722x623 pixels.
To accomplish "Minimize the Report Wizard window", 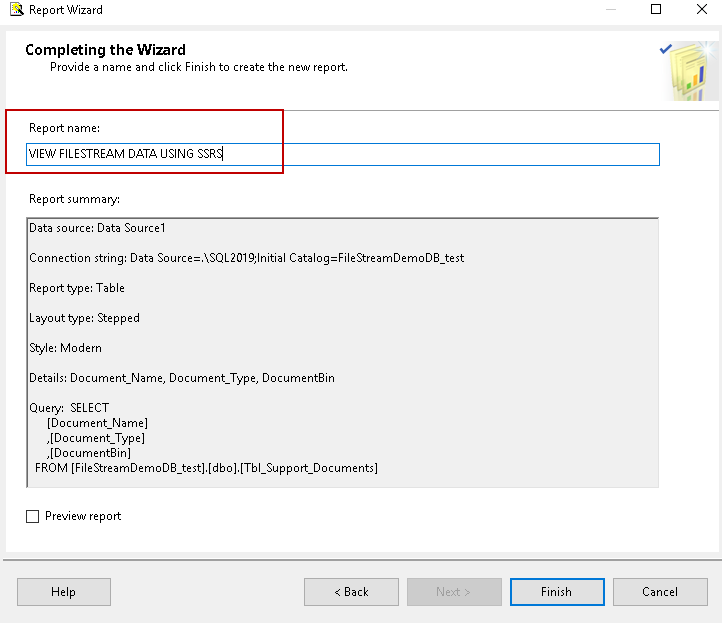I will tap(609, 10).
